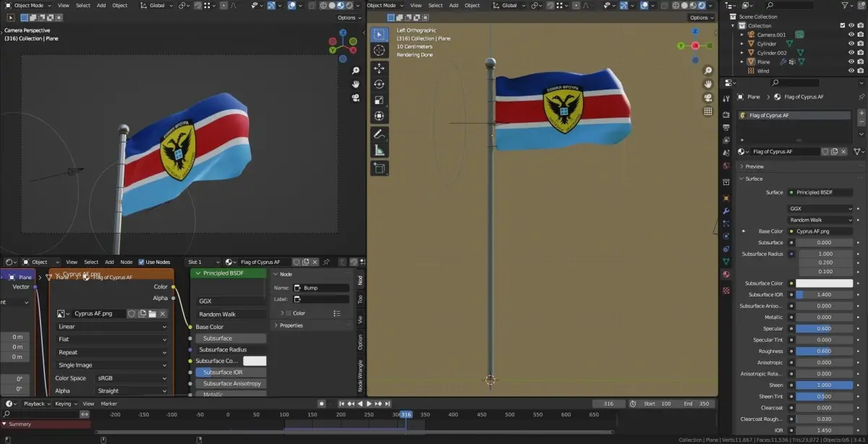Open the Repeat extension dropdown
The height and width of the screenshot is (444, 868).
111,352
